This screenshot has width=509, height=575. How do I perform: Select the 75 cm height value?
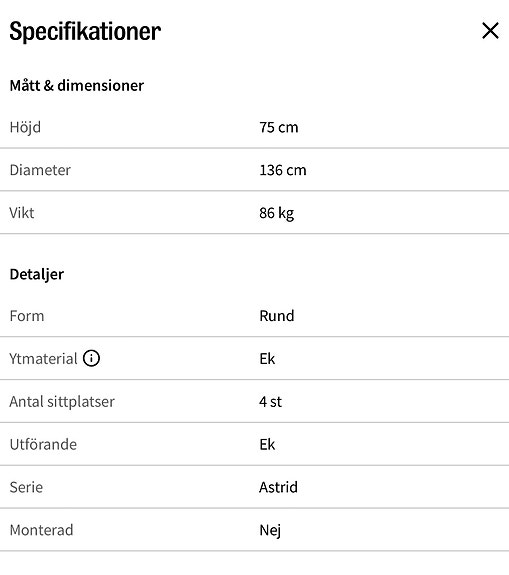click(x=279, y=128)
